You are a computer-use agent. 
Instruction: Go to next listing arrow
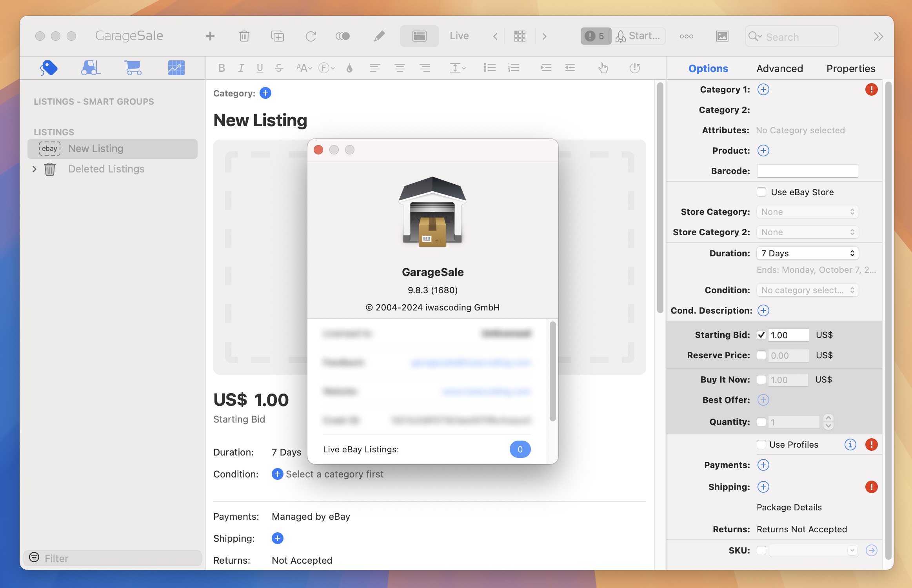point(544,36)
